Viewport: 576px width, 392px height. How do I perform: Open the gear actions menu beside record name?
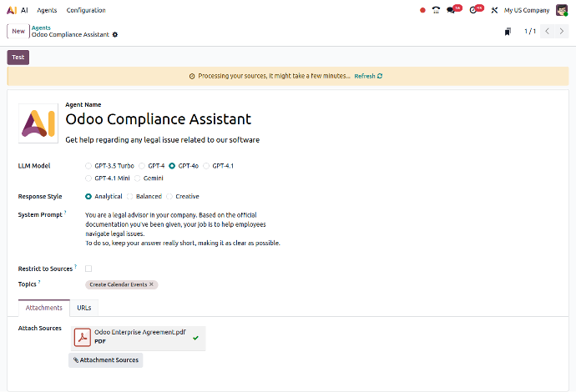(x=115, y=35)
